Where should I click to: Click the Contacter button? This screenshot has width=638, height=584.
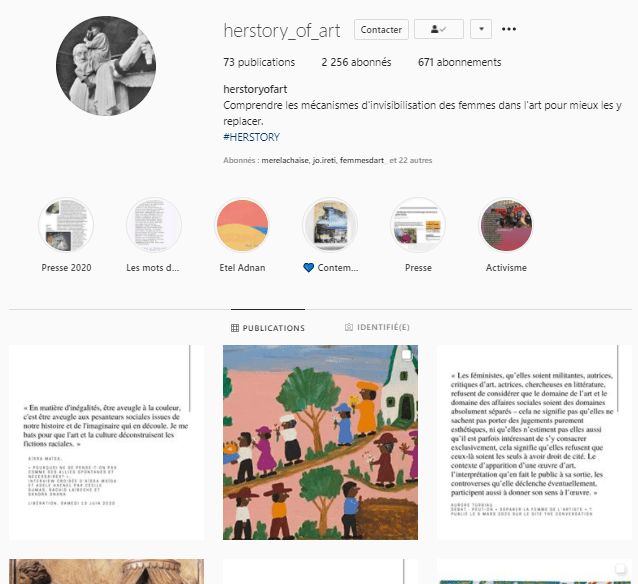(381, 29)
